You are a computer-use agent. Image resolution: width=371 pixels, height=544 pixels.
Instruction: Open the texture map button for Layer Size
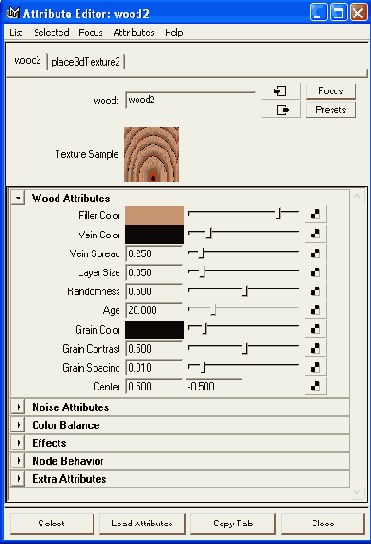pyautogui.click(x=315, y=272)
